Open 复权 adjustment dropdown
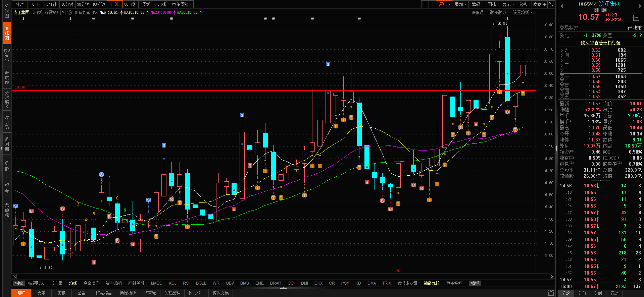Screen dimensions: 644x297 point(445,4)
